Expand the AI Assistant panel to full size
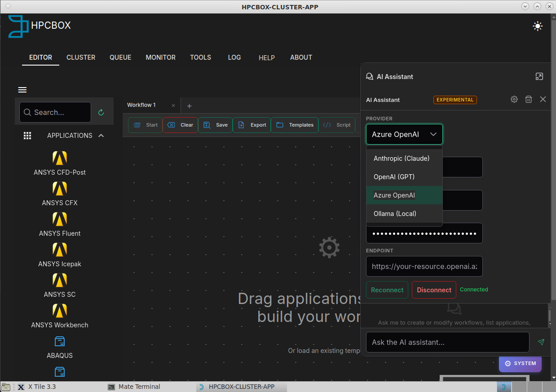The width and height of the screenshot is (556, 392). pyautogui.click(x=539, y=77)
